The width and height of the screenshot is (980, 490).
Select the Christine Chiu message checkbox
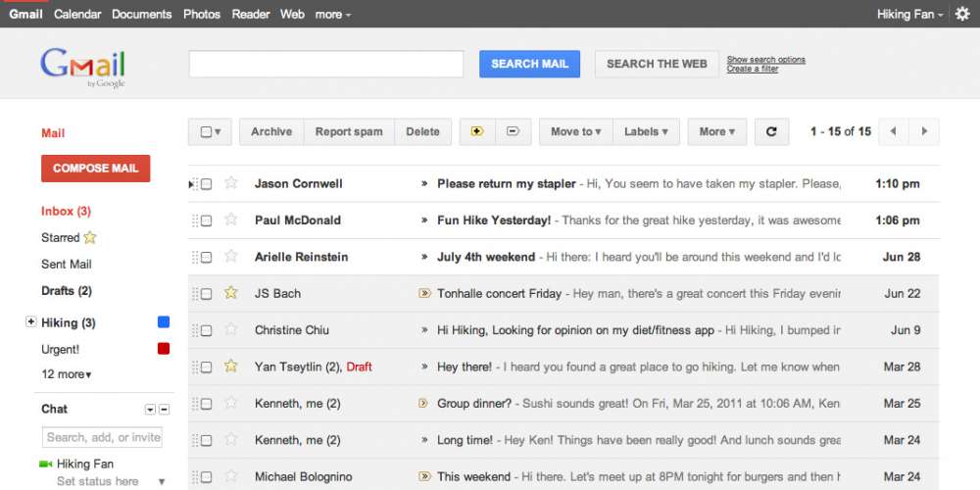[206, 330]
